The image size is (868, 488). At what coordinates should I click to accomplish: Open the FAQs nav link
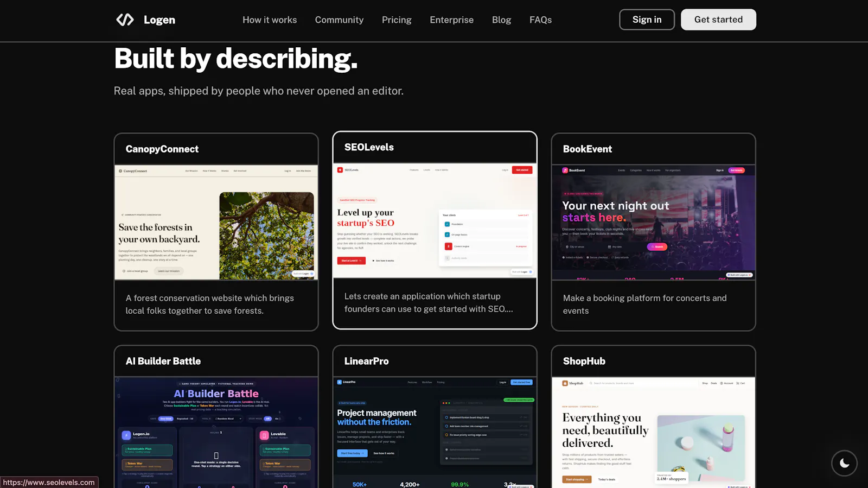pos(541,20)
